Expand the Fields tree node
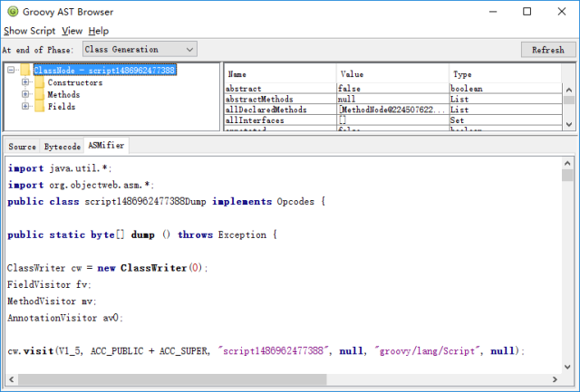The image size is (580, 392). point(25,107)
